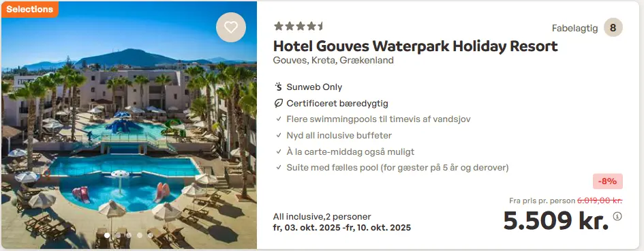Image resolution: width=644 pixels, height=251 pixels.
Task: Click the price info icon beside 5.509 kr.
Action: point(617,216)
